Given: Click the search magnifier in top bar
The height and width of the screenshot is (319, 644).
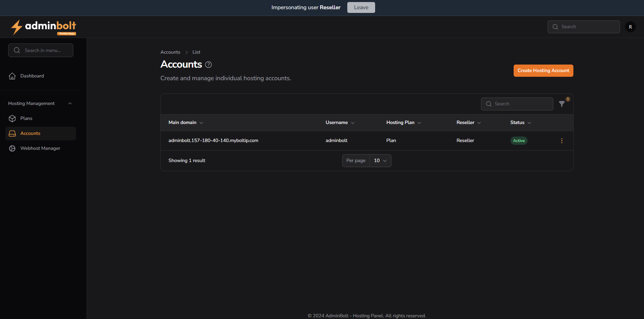Looking at the screenshot, I should click(555, 26).
